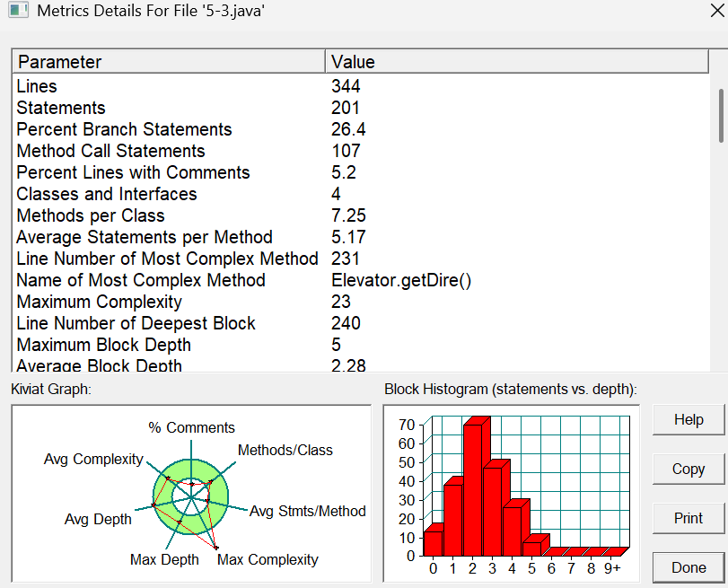Screen dimensions: 728x588
Task: Click the Block Histogram label
Action: coord(511,389)
